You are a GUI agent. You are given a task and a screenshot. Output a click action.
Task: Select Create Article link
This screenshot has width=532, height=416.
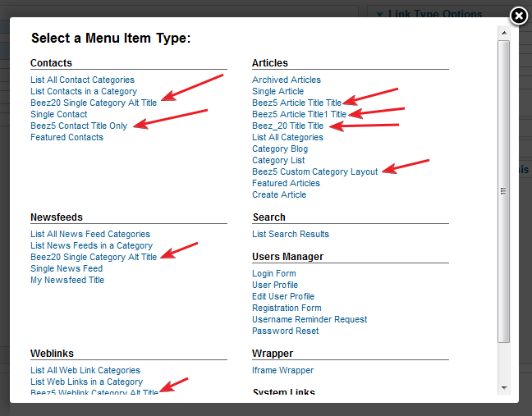(279, 194)
